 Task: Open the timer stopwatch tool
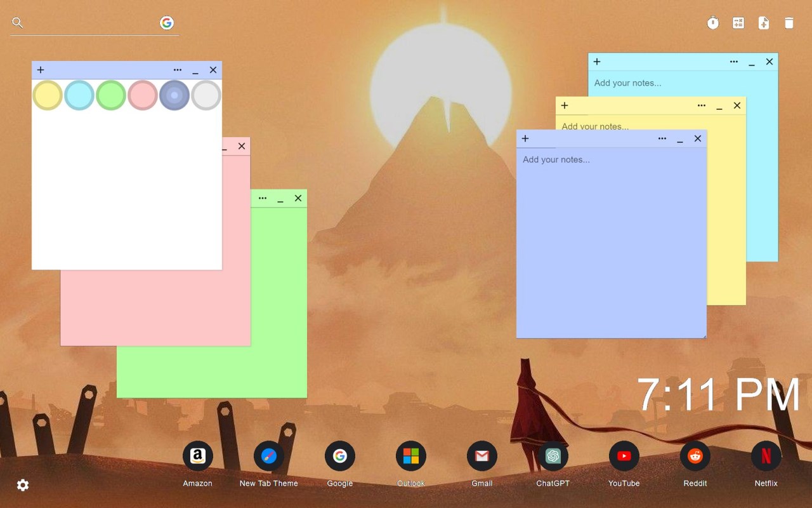point(713,23)
